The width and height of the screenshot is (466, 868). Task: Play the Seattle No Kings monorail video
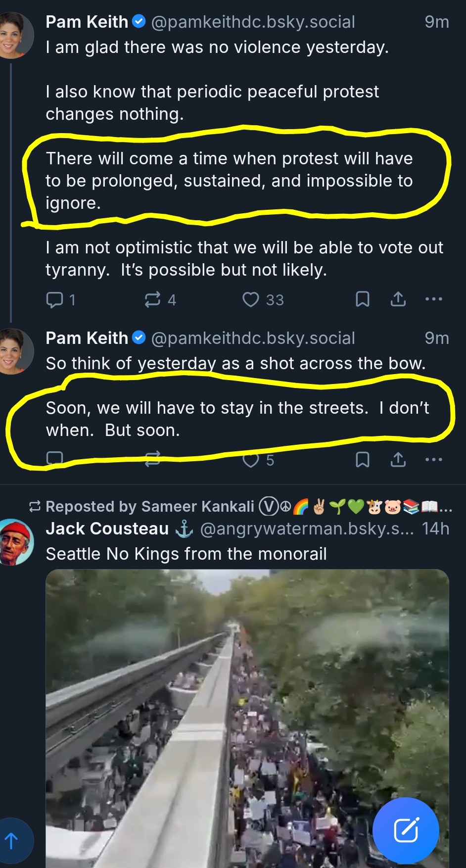[247, 718]
